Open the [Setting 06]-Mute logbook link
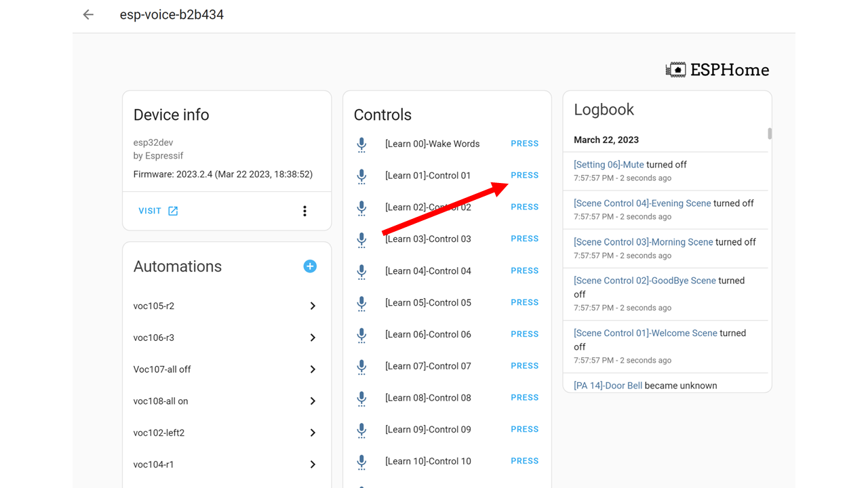Image resolution: width=868 pixels, height=488 pixels. [609, 165]
